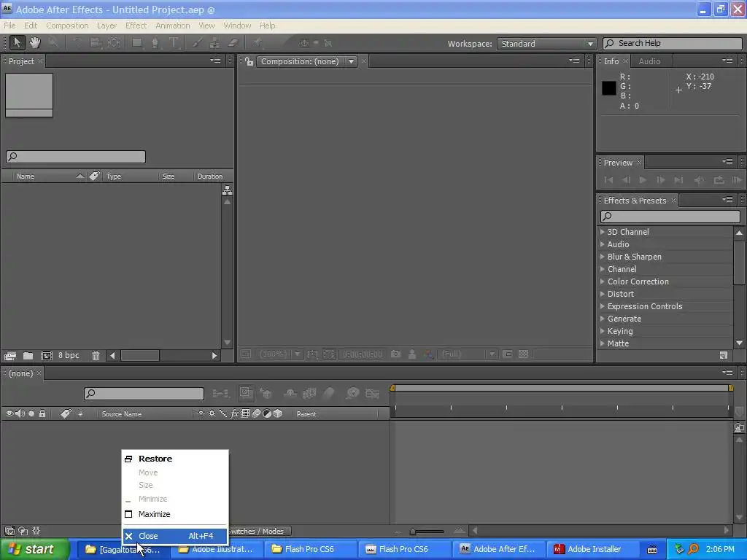The height and width of the screenshot is (560, 747).
Task: Choose Close in the context menu
Action: (x=175, y=536)
